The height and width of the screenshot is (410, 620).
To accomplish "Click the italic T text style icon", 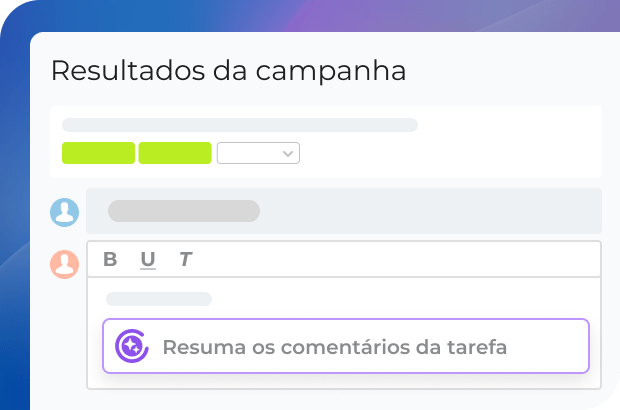I will point(185,260).
